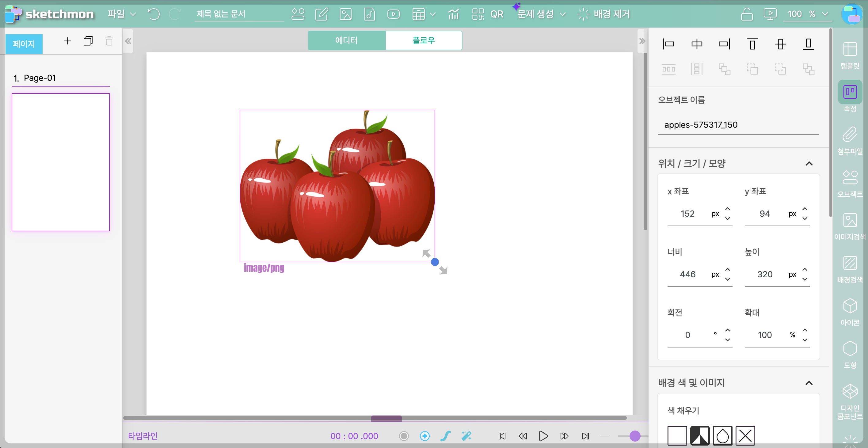Select the gradient fill type

[700, 435]
